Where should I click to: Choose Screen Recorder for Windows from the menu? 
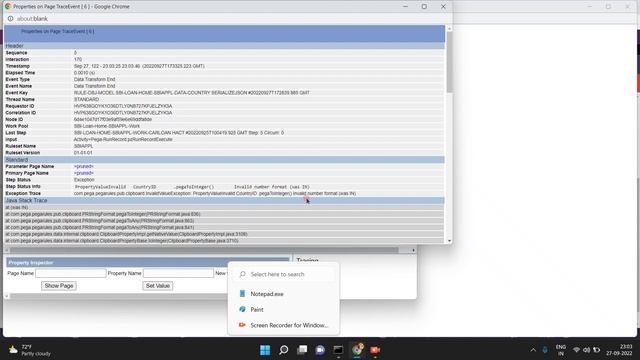click(x=289, y=325)
